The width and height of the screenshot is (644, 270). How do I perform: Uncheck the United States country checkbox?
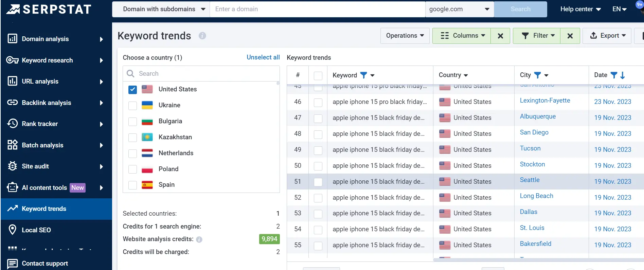[x=132, y=90]
